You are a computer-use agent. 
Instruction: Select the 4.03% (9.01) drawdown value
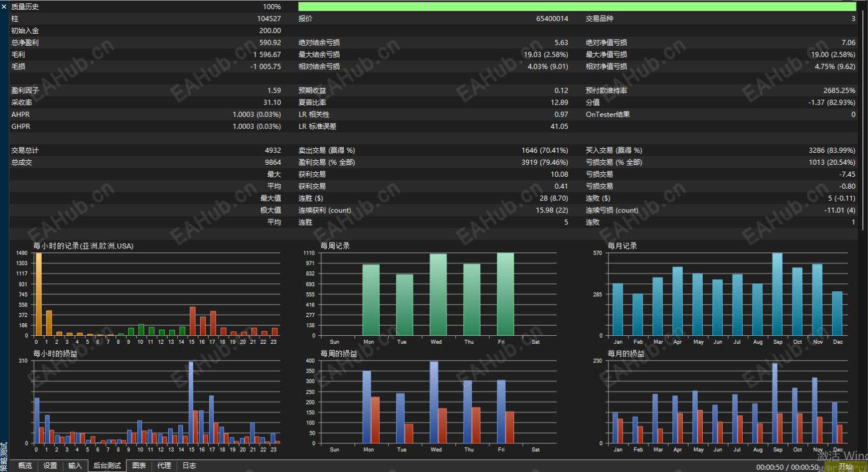tap(548, 67)
